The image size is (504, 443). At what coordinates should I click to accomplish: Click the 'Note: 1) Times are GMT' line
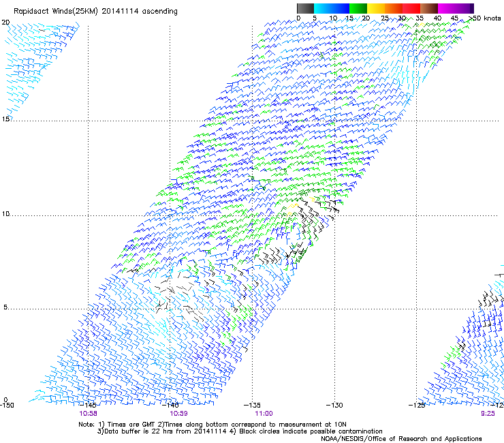(x=212, y=425)
